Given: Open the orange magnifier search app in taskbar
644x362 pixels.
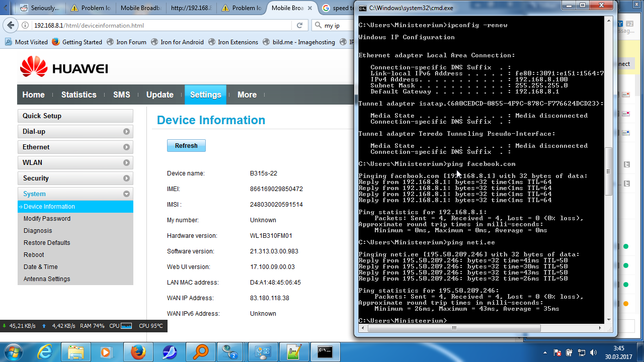Looking at the screenshot, I should coord(201,352).
